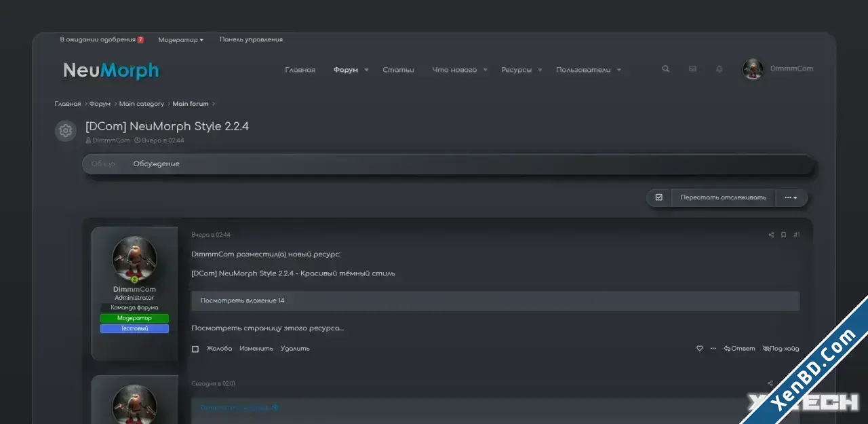Tick the checkbox next to Жалоба

[195, 349]
